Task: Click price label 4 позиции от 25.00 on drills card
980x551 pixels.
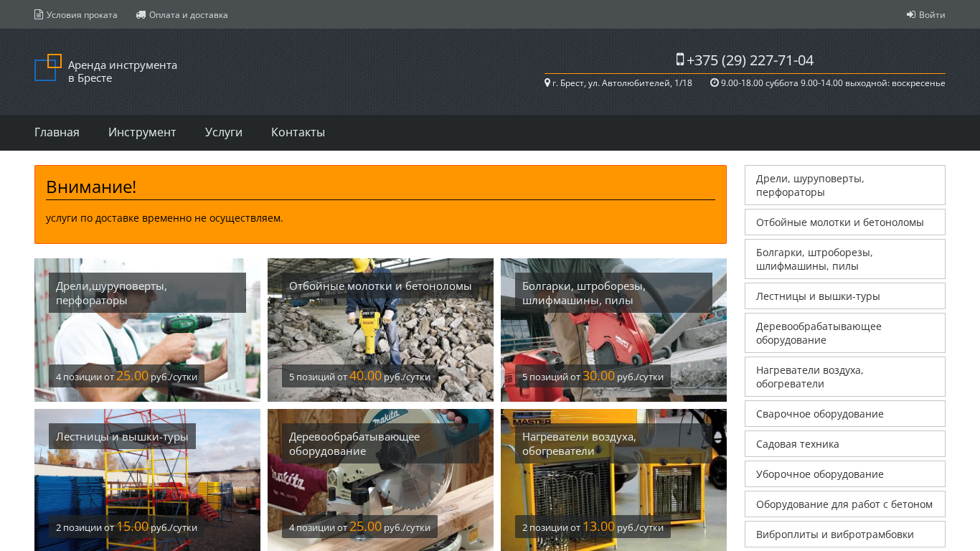Action: pos(126,376)
